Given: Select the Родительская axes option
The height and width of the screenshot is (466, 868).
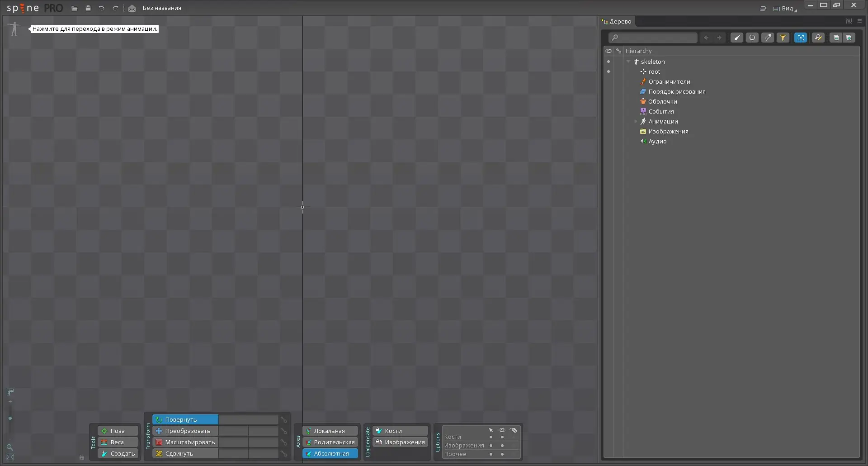Looking at the screenshot, I should click(x=330, y=442).
